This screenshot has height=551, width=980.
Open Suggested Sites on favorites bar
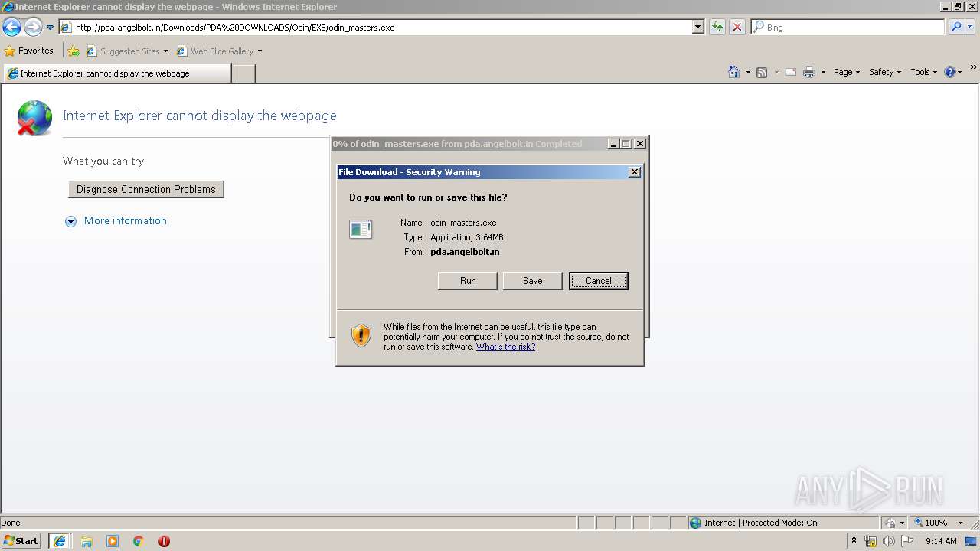[x=126, y=51]
